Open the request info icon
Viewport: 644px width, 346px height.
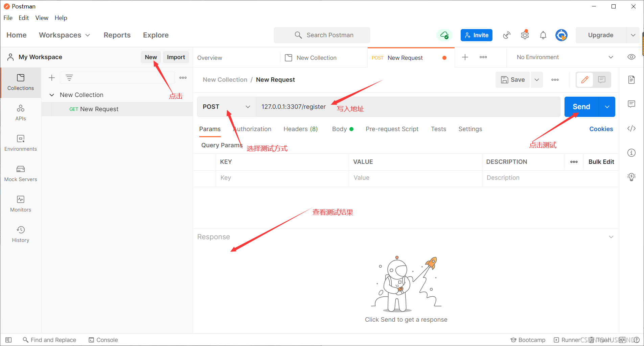coord(631,153)
